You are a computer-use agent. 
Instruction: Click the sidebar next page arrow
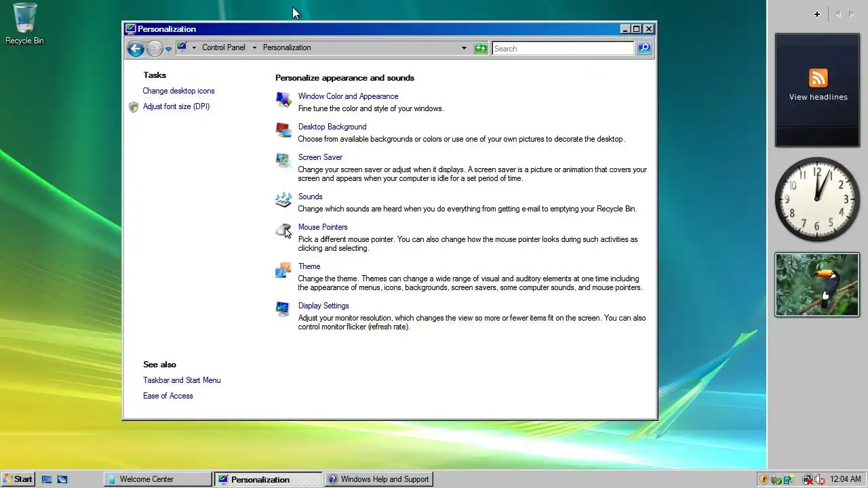pyautogui.click(x=852, y=14)
